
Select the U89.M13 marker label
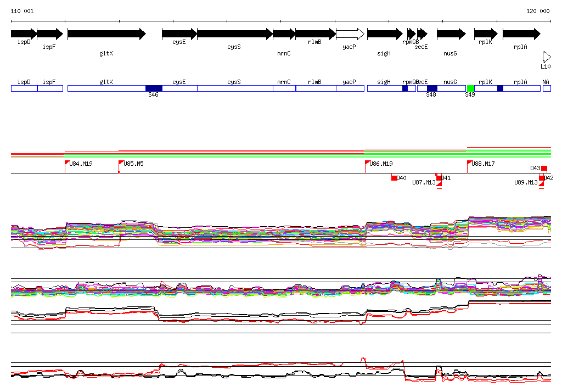526,183
